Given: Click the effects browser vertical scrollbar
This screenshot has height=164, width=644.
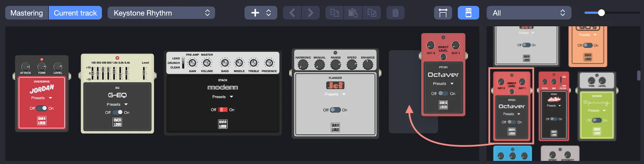Looking at the screenshot, I should 639,75.
